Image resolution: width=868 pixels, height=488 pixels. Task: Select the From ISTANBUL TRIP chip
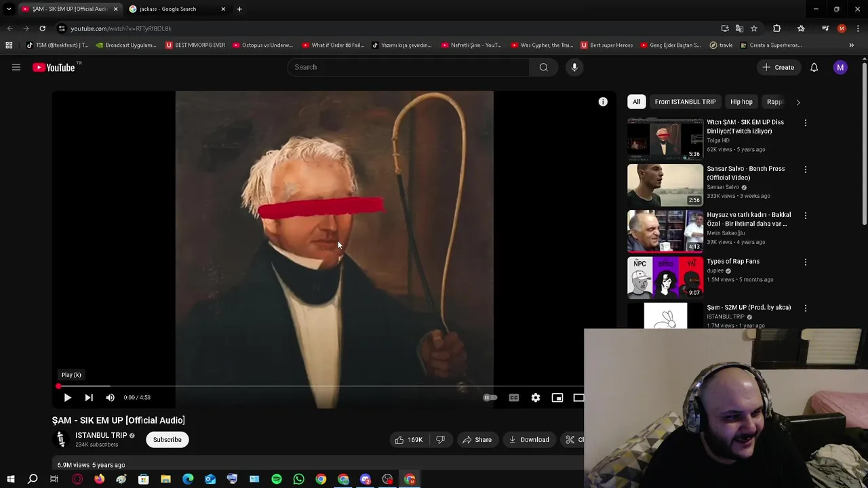point(685,102)
